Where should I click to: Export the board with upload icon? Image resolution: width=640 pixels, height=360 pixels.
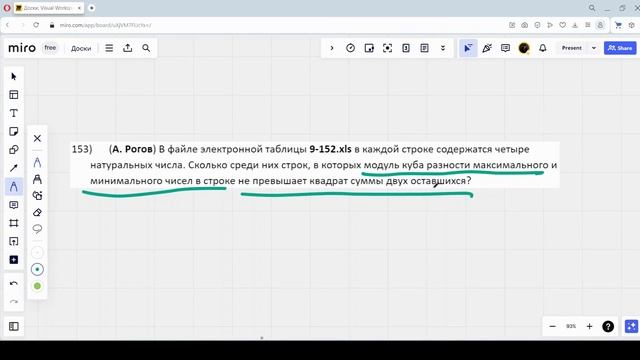128,48
